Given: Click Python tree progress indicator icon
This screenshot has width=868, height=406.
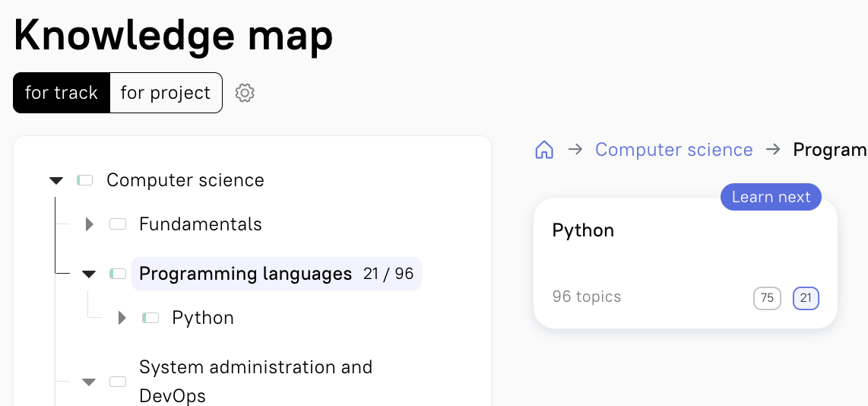Looking at the screenshot, I should (x=150, y=318).
